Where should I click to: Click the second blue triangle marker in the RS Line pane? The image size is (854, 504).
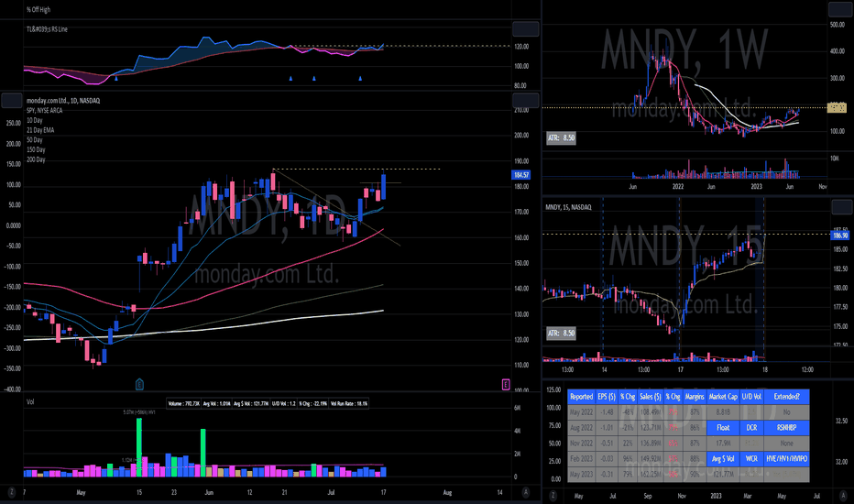click(x=290, y=79)
